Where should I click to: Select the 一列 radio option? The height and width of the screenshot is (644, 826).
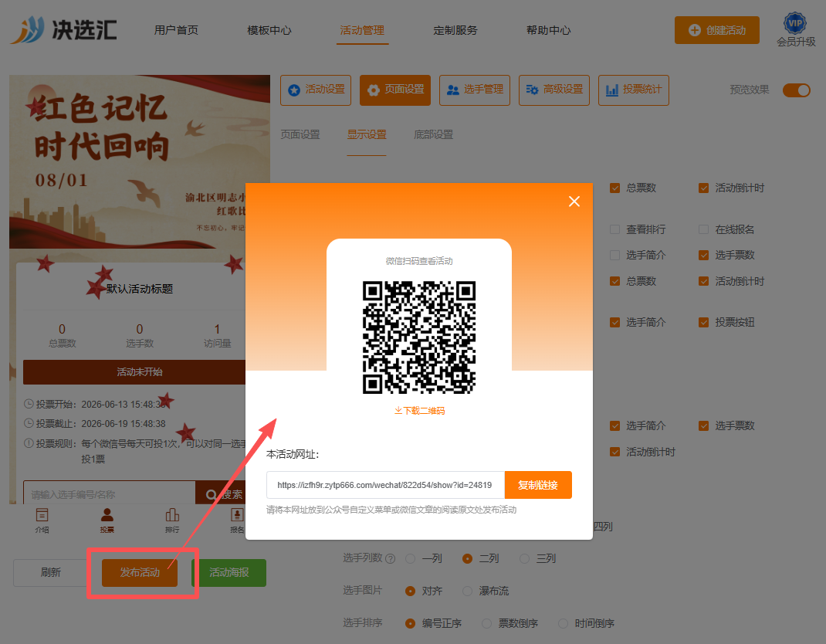(x=411, y=558)
